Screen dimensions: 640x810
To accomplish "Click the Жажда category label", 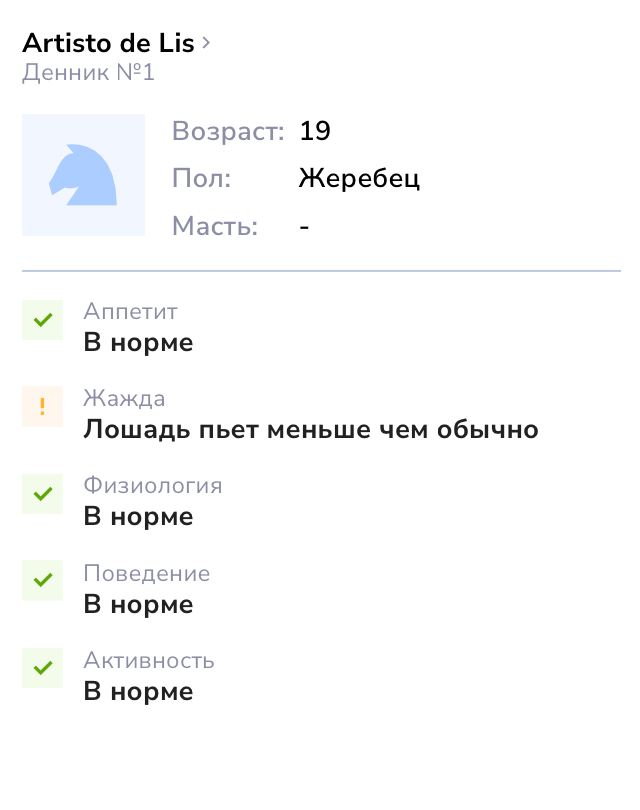I will coord(124,398).
